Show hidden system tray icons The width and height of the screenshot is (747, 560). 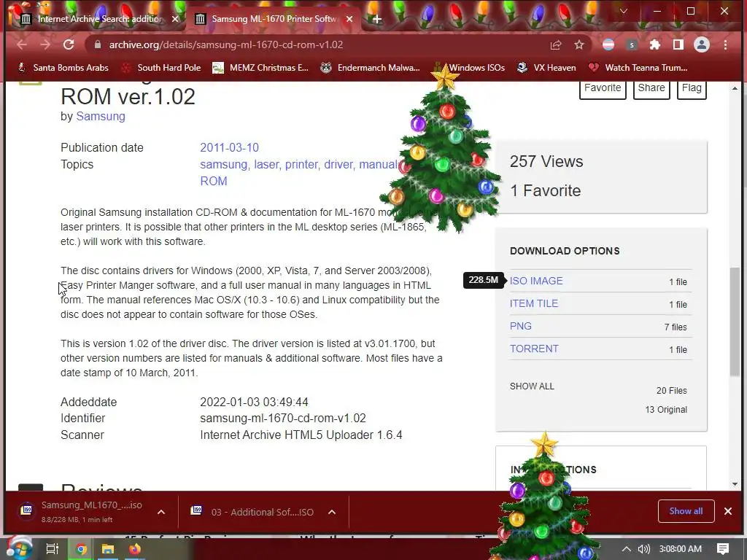coord(627,549)
